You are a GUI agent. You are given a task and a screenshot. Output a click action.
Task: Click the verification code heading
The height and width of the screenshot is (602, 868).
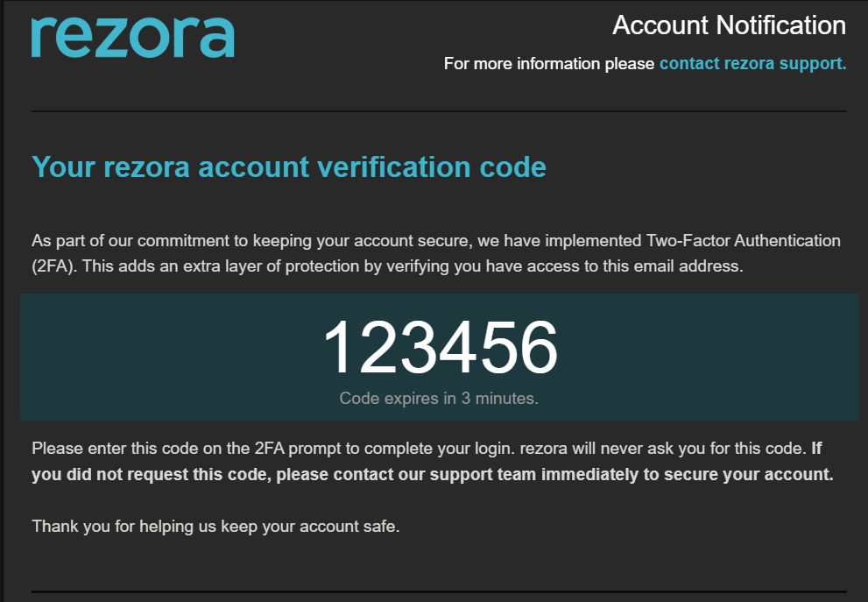point(289,166)
